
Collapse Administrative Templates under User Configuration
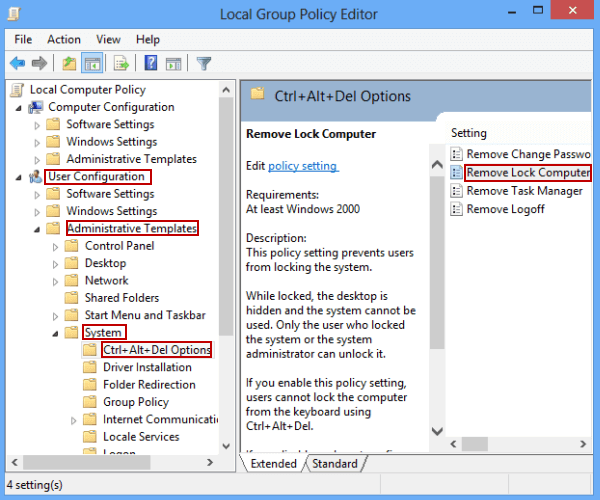coord(37,230)
